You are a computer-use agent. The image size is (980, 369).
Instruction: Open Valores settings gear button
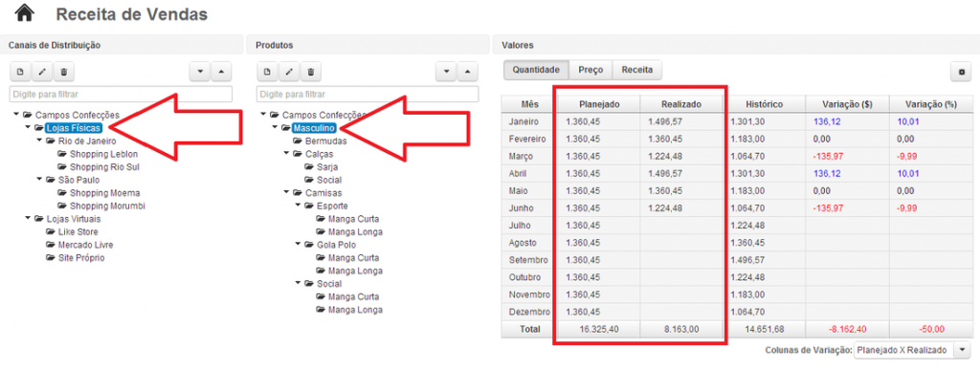pyautogui.click(x=961, y=72)
